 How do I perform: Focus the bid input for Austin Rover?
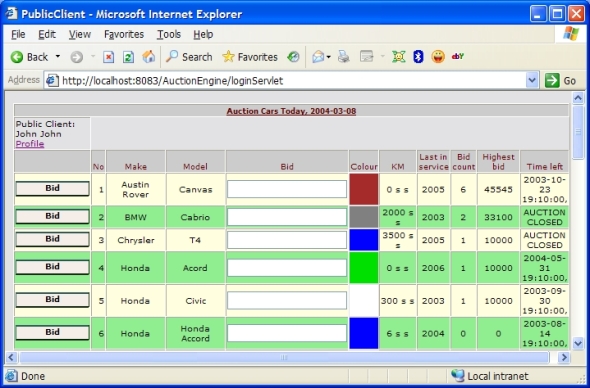pos(287,189)
